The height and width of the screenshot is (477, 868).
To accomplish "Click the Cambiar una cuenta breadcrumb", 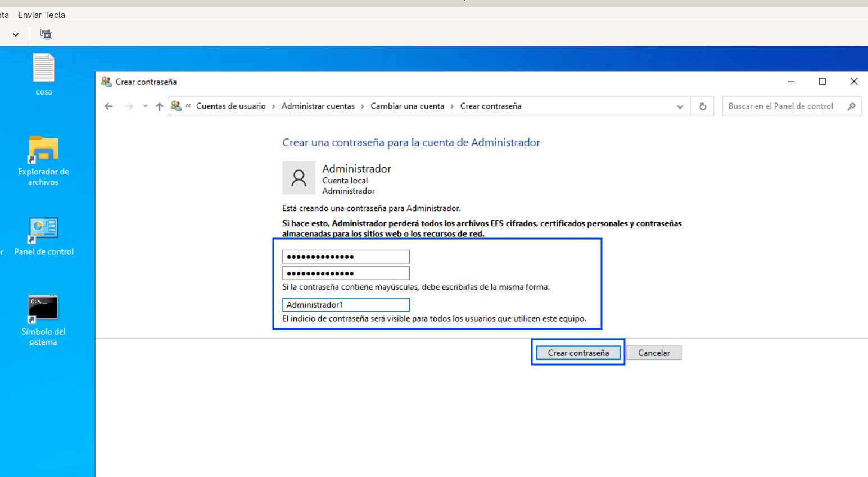I will (x=407, y=106).
